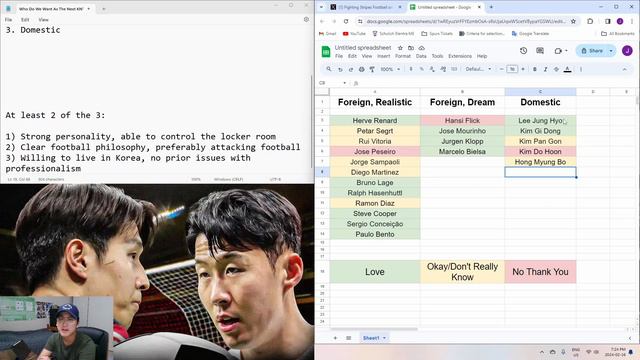Open the Format menu in Sheets
This screenshot has height=360, width=640.
pyautogui.click(x=403, y=56)
